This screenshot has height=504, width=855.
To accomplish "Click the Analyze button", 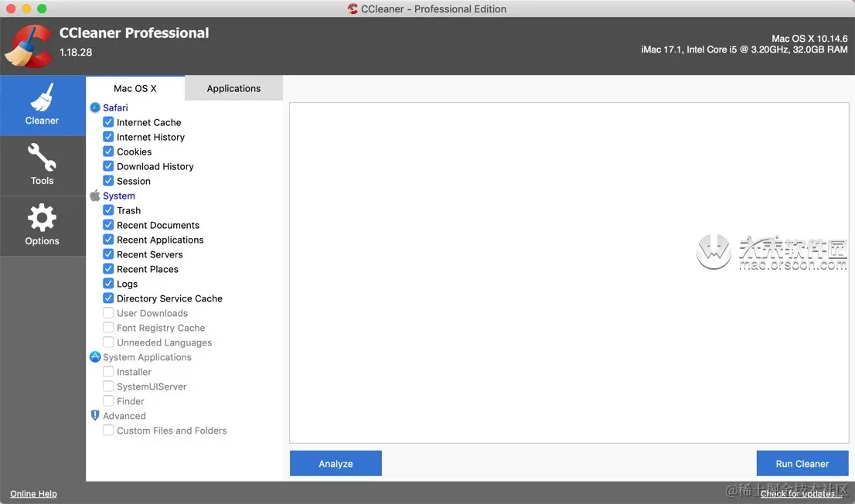I will (336, 464).
